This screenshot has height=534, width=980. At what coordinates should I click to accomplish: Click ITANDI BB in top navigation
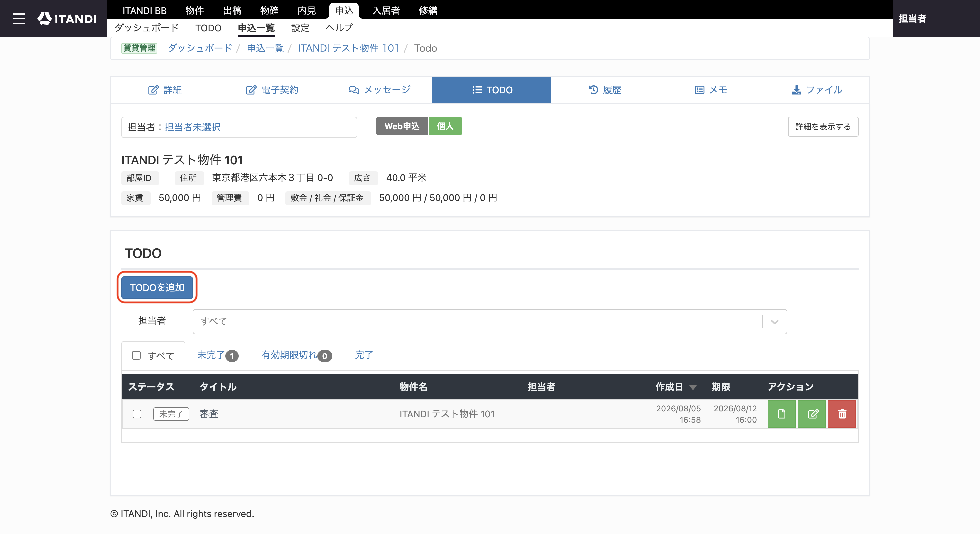coord(145,10)
